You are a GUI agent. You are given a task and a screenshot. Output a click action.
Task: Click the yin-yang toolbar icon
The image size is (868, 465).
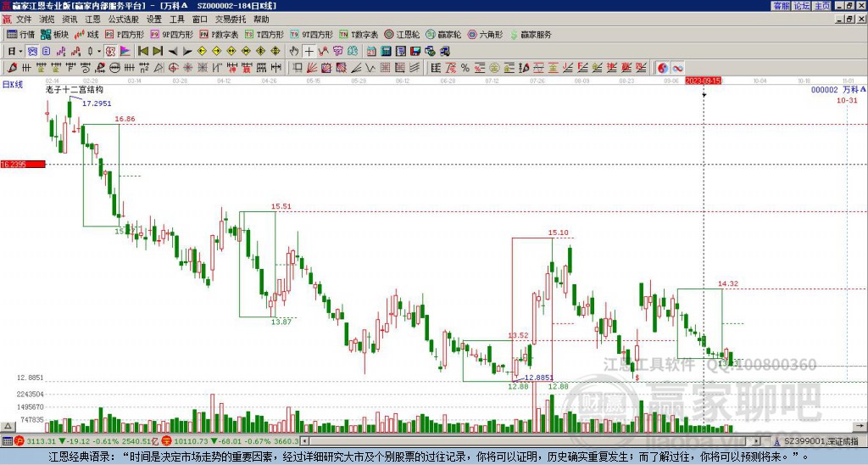tap(663, 68)
